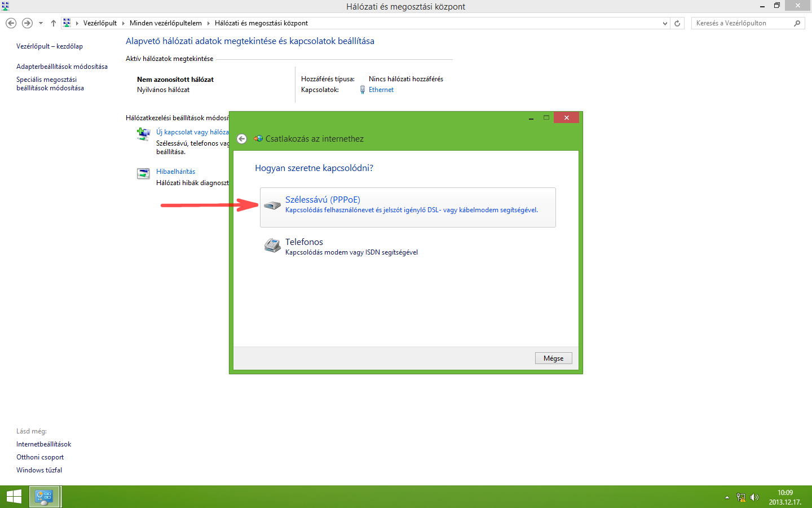This screenshot has width=812, height=508.
Task: Select the Telefonos dial-up modem icon
Action: [271, 246]
